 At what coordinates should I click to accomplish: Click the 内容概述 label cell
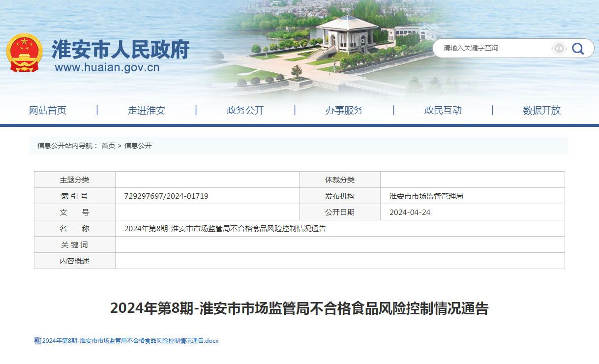(75, 261)
